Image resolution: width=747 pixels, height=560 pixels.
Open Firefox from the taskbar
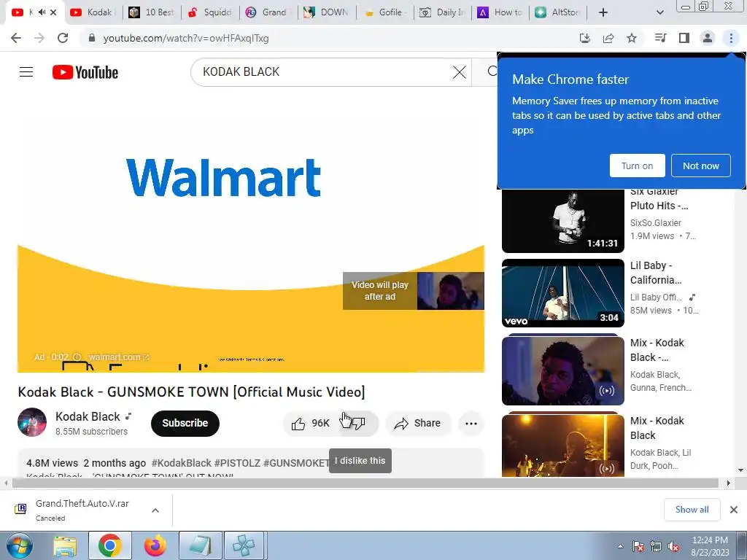point(155,545)
